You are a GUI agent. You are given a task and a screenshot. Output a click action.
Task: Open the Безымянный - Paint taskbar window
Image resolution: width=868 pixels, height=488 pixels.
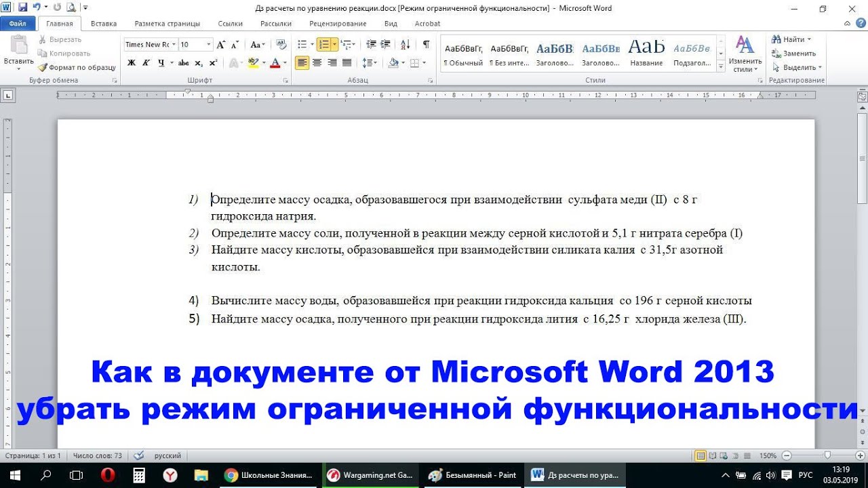coord(473,475)
